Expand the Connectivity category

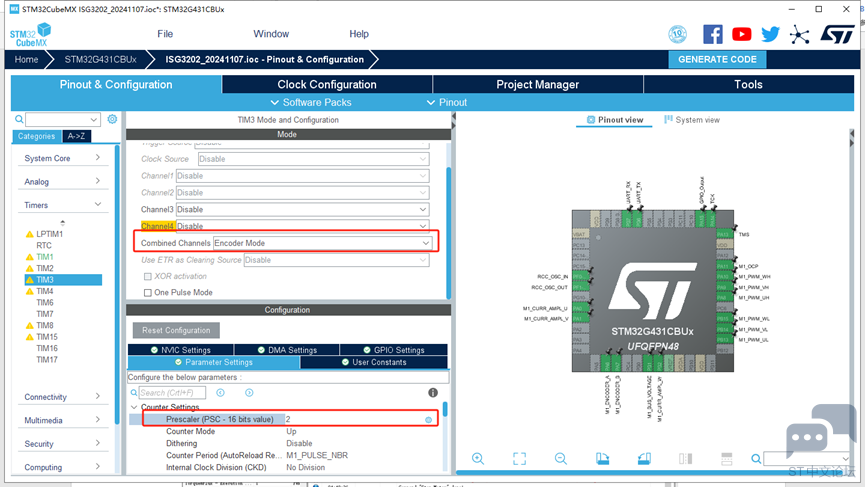point(62,397)
